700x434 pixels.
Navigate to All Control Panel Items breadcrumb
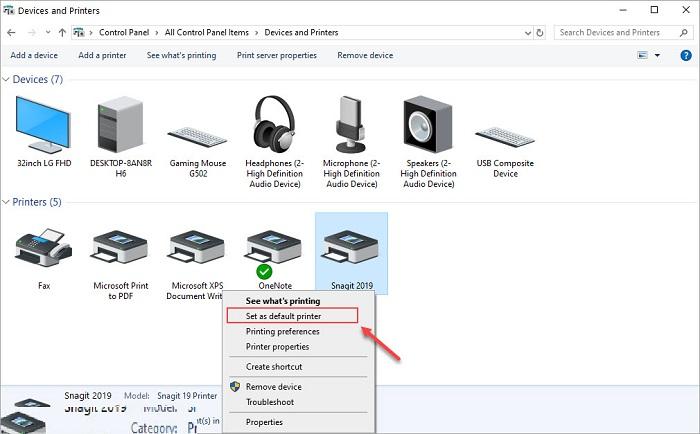pos(207,33)
